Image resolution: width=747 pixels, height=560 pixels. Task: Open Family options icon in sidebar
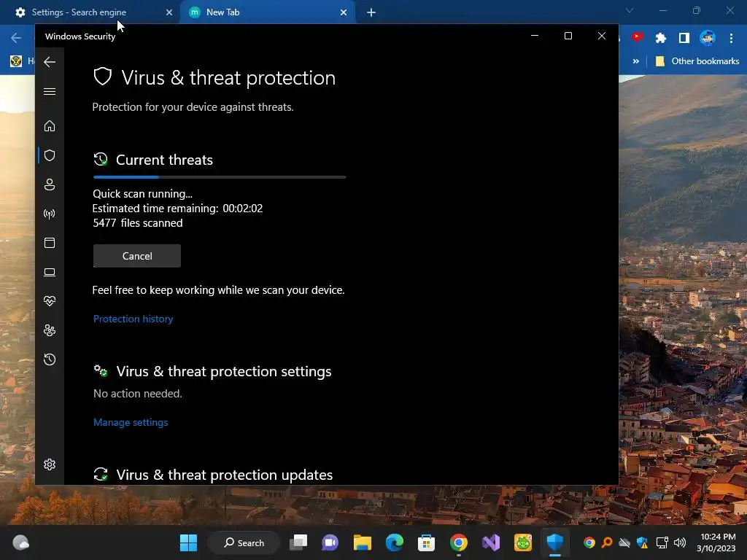click(x=50, y=330)
